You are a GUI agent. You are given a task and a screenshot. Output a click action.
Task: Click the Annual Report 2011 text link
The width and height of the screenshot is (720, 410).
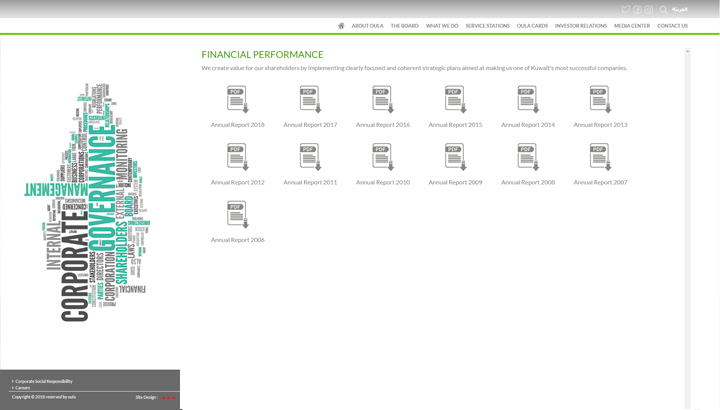[310, 182]
